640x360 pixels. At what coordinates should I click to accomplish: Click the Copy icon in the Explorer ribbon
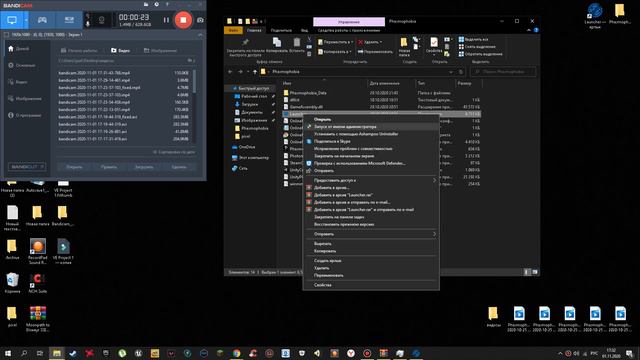tap(277, 45)
